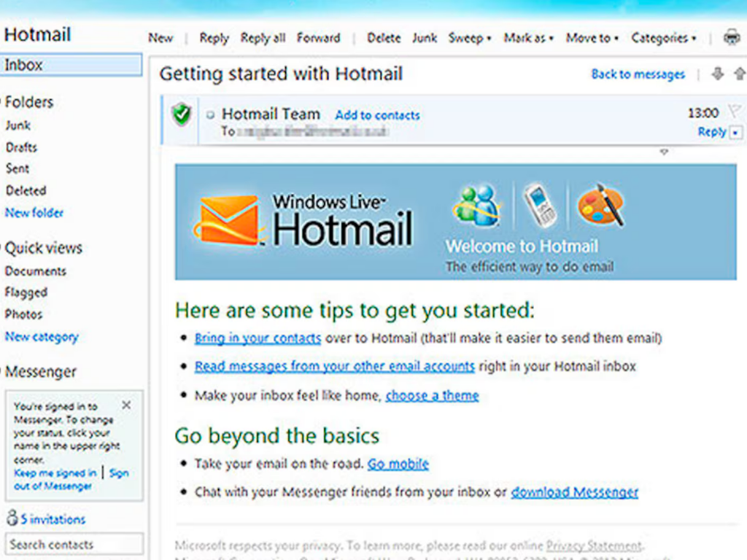
Task: Open the Categories dropdown
Action: click(x=664, y=38)
